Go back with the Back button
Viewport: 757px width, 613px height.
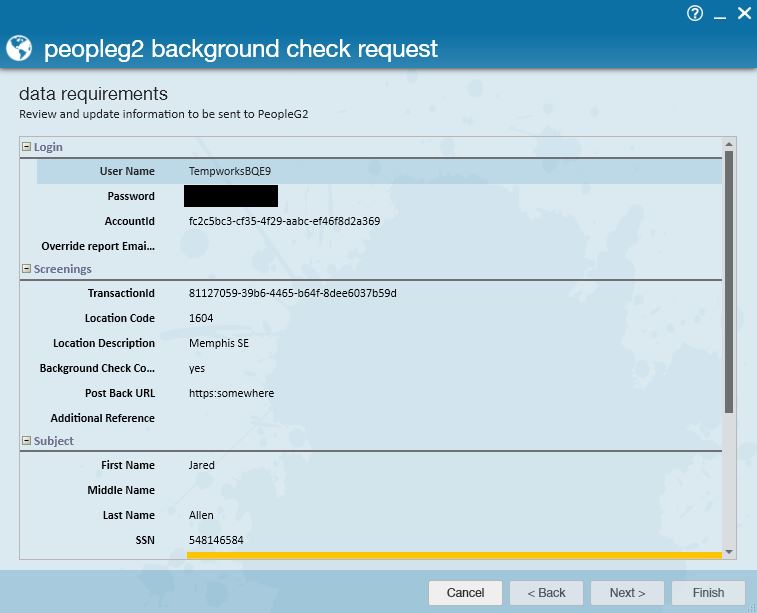(547, 593)
